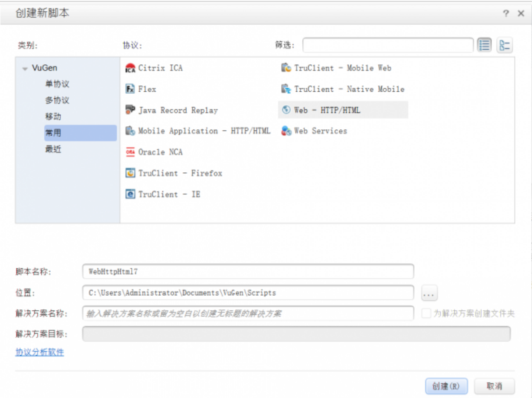Click the browse button next to location
Image resolution: width=532 pixels, height=398 pixels.
tap(429, 293)
